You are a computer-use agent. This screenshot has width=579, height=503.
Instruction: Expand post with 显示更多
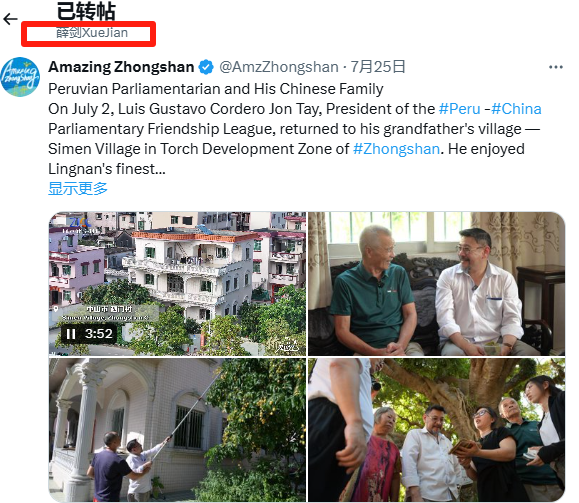[x=78, y=188]
